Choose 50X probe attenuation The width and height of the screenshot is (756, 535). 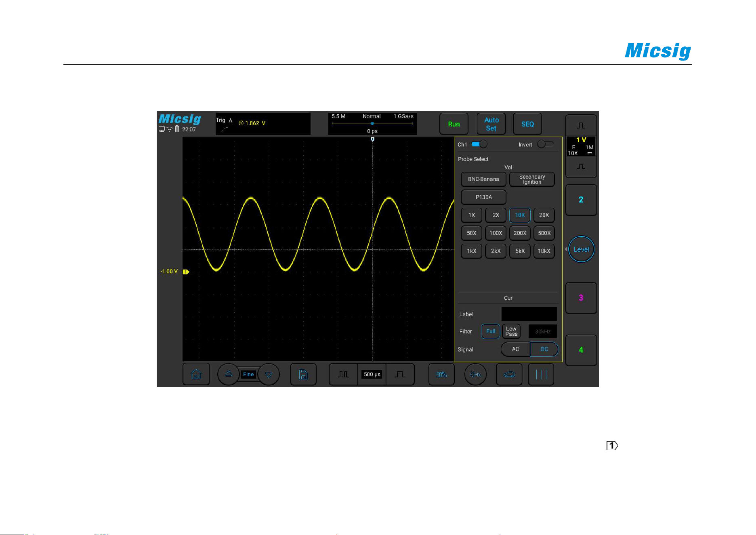pos(472,233)
